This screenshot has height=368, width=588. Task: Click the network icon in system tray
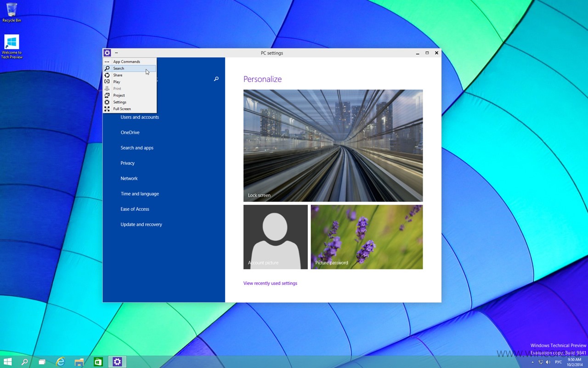541,362
